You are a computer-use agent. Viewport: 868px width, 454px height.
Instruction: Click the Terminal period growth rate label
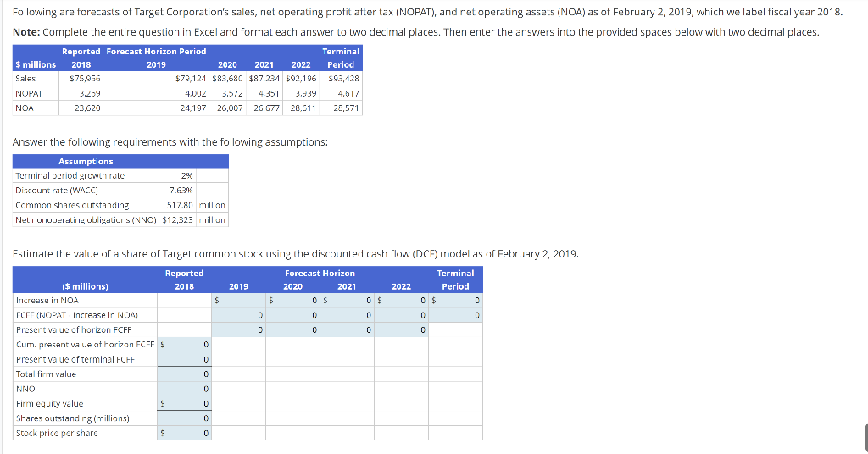[x=70, y=176]
